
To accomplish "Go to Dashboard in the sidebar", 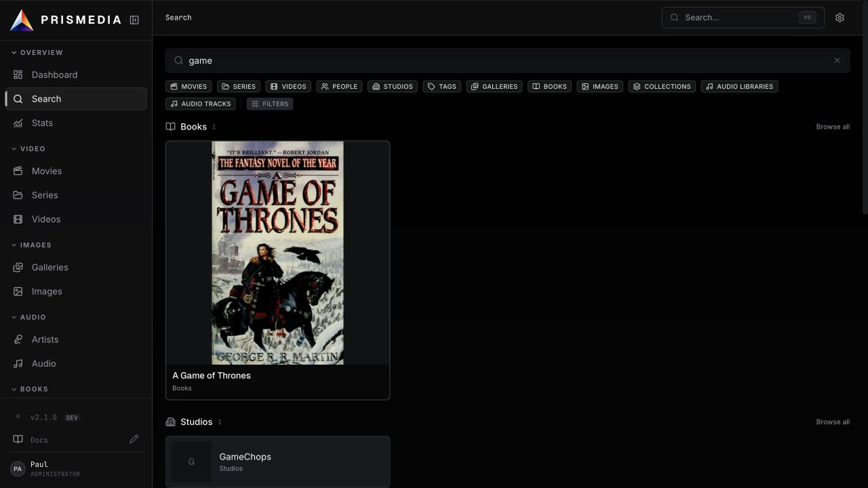I will coord(76,75).
